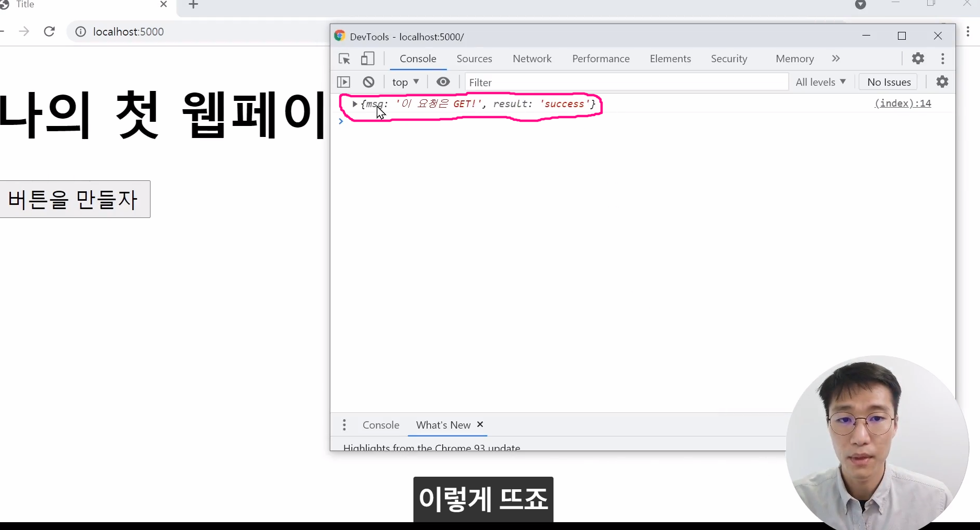
Task: Click the localhost:5000 address bar
Action: 129,32
